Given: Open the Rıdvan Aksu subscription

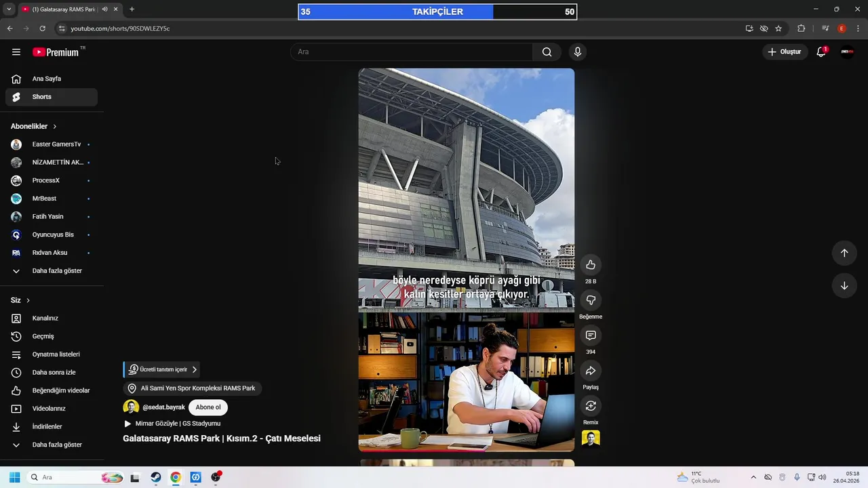Looking at the screenshot, I should (52, 253).
